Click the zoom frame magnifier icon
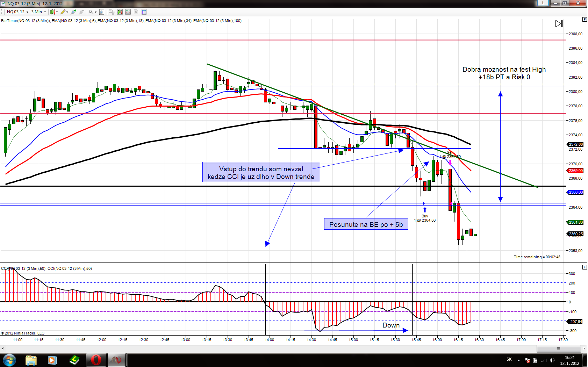The height and width of the screenshot is (367, 588). coord(101,12)
